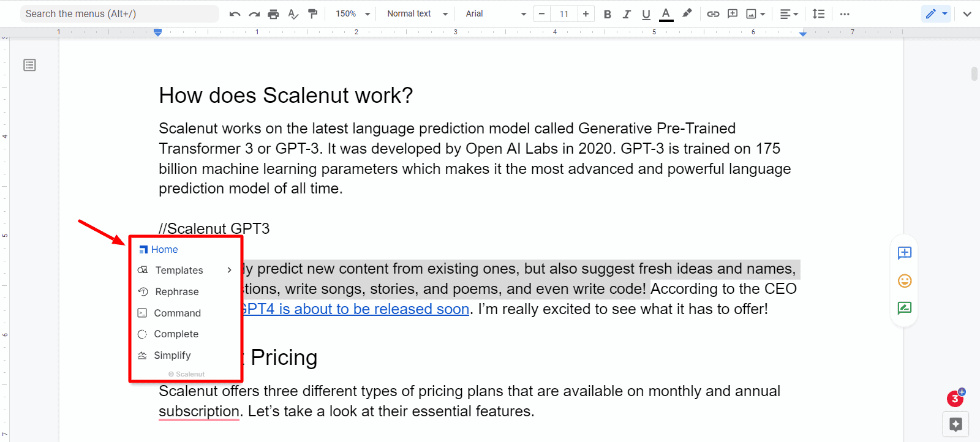Choose Rephrase in the Scalenut menu
The height and width of the screenshot is (442, 980).
(x=177, y=291)
